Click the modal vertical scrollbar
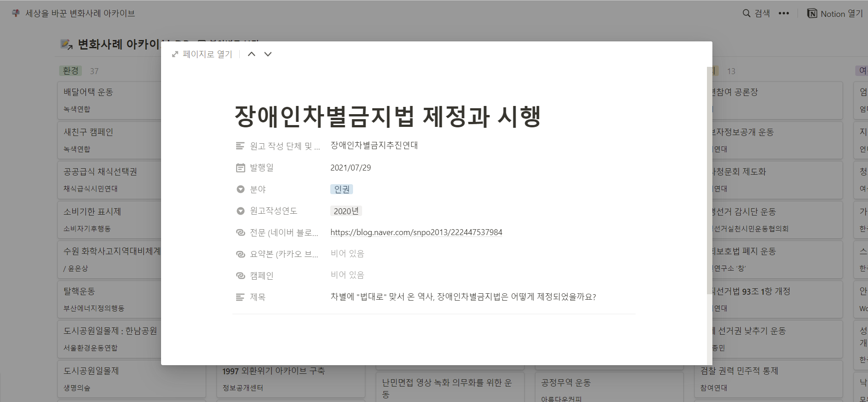 click(x=709, y=182)
